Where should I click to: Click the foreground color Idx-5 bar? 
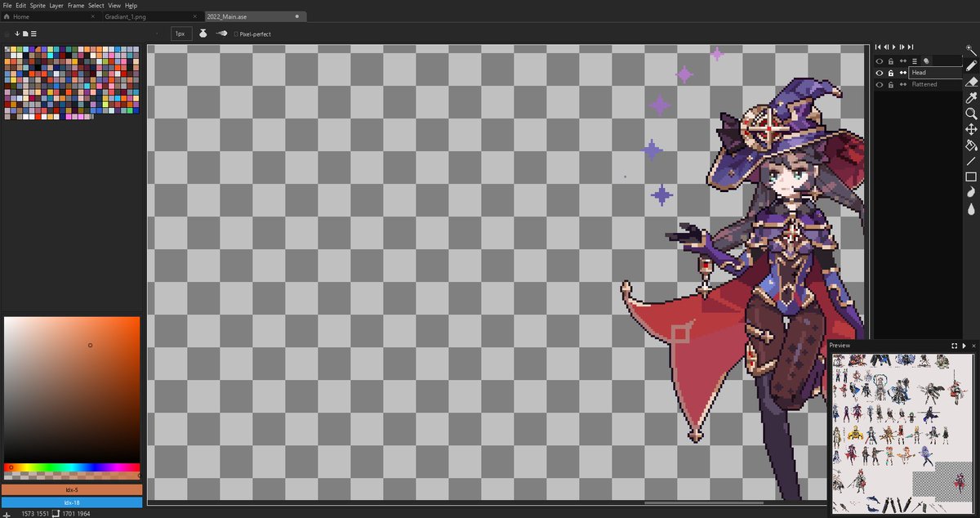coord(72,489)
